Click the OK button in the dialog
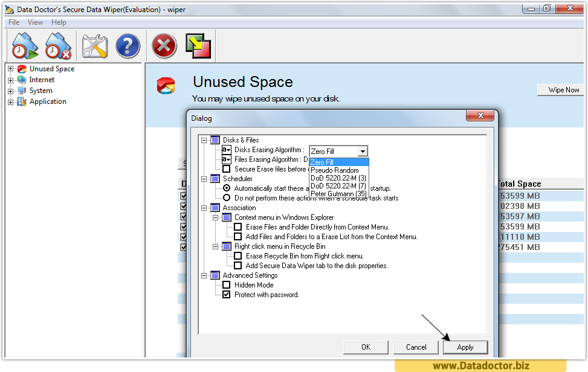This screenshot has width=588, height=372. pos(366,347)
